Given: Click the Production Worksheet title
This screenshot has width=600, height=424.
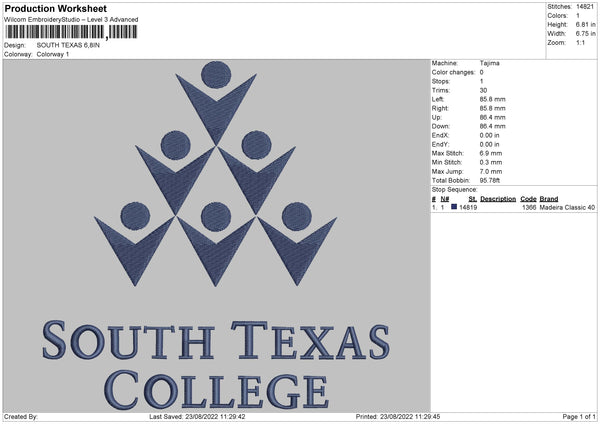Looking at the screenshot, I should (55, 8).
